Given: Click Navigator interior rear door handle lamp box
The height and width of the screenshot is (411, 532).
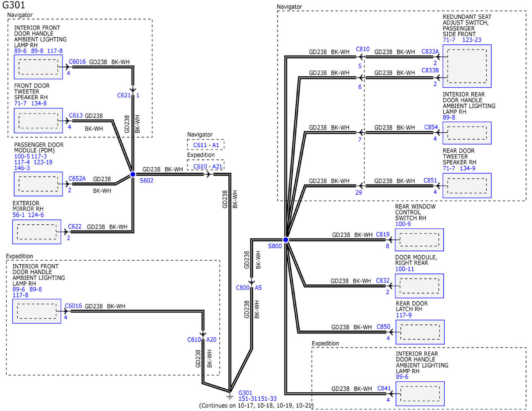Looking at the screenshot, I should [467, 133].
